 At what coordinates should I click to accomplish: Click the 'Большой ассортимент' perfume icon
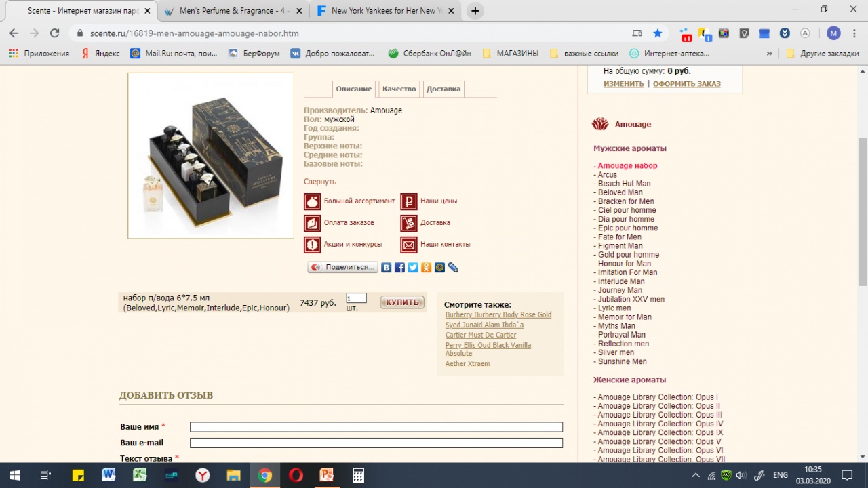[312, 201]
